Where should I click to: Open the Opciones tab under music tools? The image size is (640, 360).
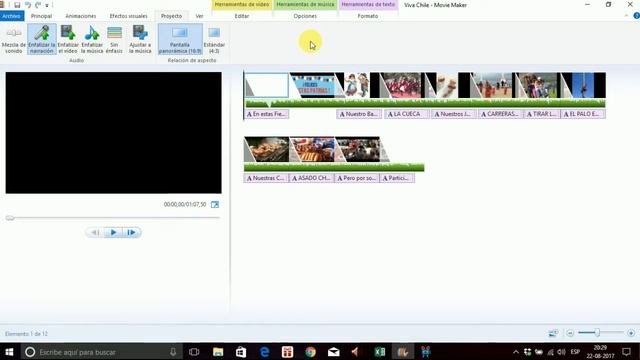(305, 16)
